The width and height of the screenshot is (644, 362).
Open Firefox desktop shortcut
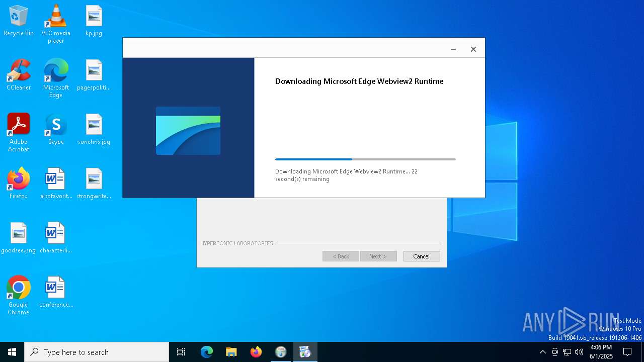pyautogui.click(x=18, y=184)
